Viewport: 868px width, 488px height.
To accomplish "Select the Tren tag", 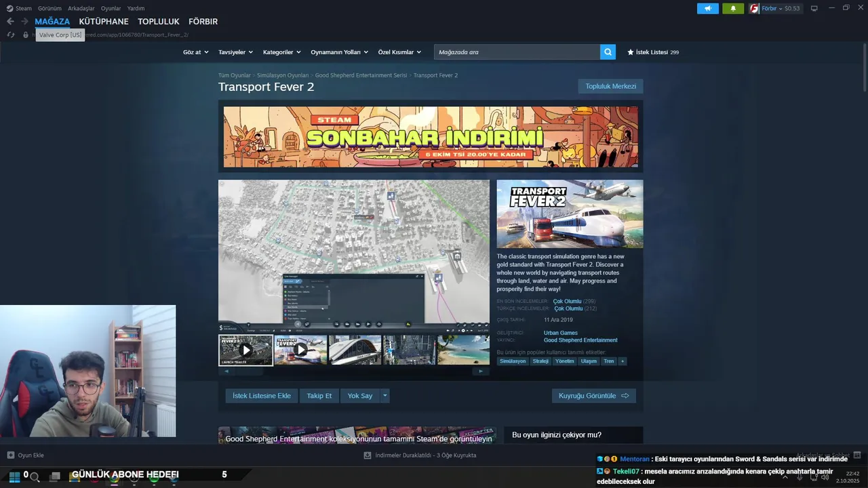I will tap(609, 361).
